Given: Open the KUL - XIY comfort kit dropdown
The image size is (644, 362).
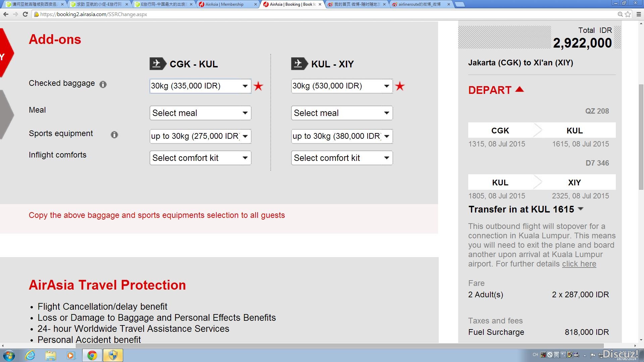Looking at the screenshot, I should click(342, 158).
